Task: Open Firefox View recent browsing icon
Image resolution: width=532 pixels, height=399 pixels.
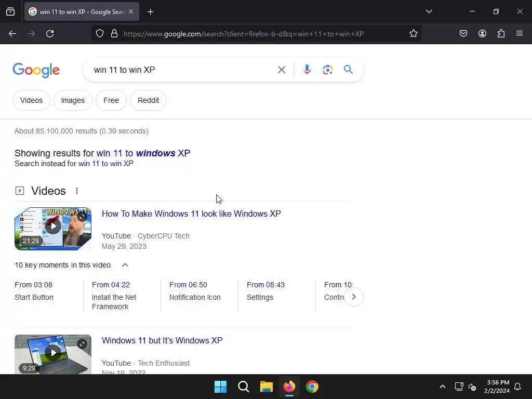Action: [10, 11]
